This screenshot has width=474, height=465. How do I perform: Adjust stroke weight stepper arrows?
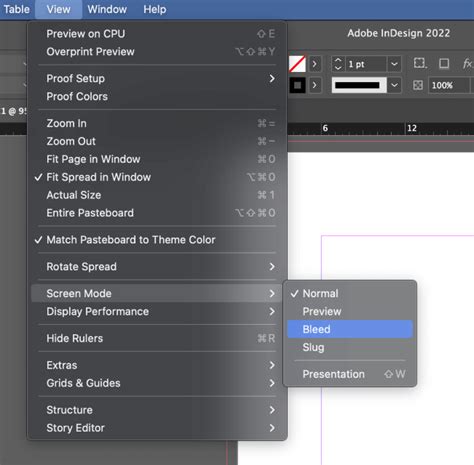pyautogui.click(x=338, y=64)
